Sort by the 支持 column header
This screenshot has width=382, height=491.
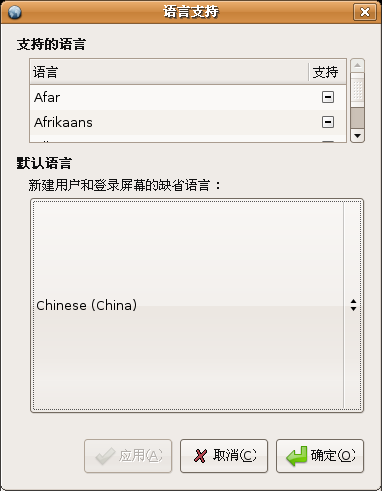pyautogui.click(x=327, y=72)
